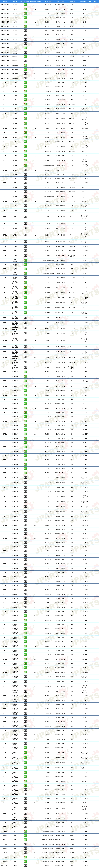
Task: Click petrol icon in Chevrolet Orlando 1.8 row
Action: pyautogui.click(x=25, y=69)
